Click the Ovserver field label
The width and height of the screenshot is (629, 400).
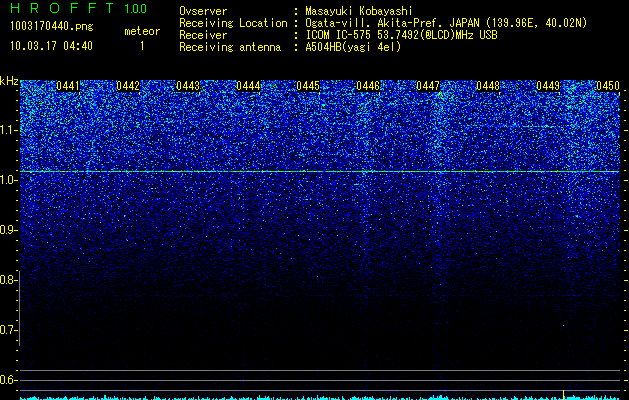[x=203, y=11]
